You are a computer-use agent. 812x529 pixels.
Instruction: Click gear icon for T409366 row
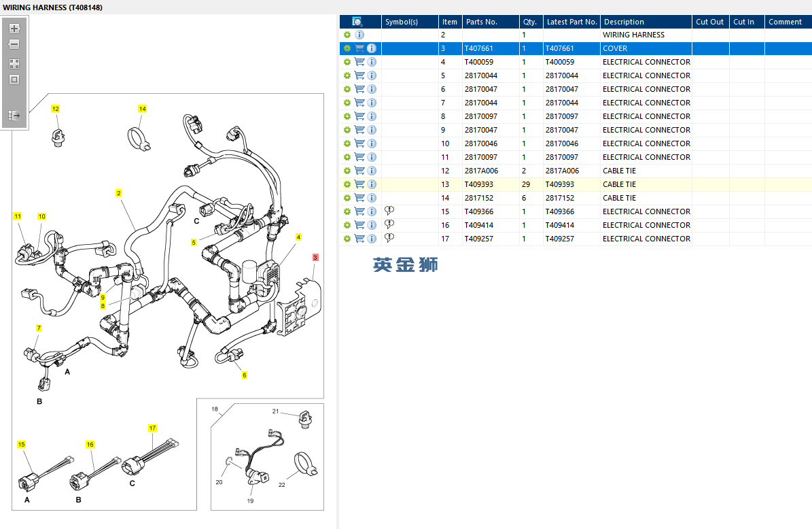click(x=347, y=211)
